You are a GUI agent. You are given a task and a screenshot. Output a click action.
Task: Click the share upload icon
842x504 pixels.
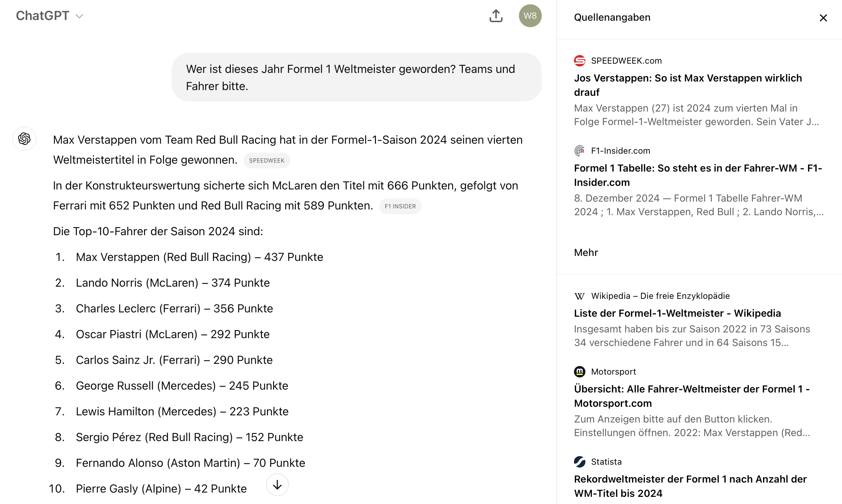click(496, 16)
